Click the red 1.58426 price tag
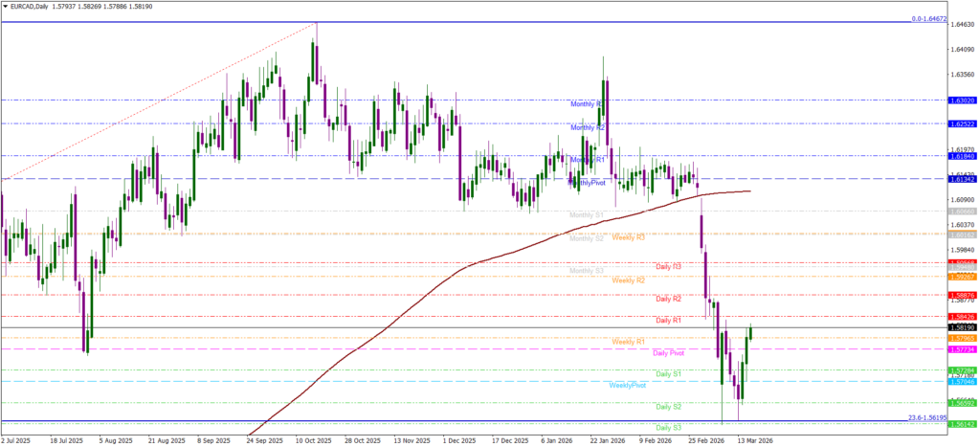 click(x=962, y=317)
